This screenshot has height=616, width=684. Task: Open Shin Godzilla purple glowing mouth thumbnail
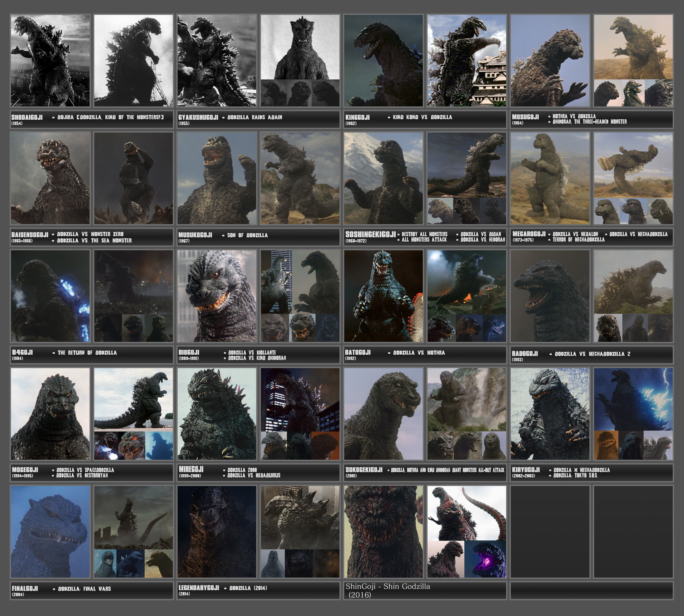pos(485,559)
